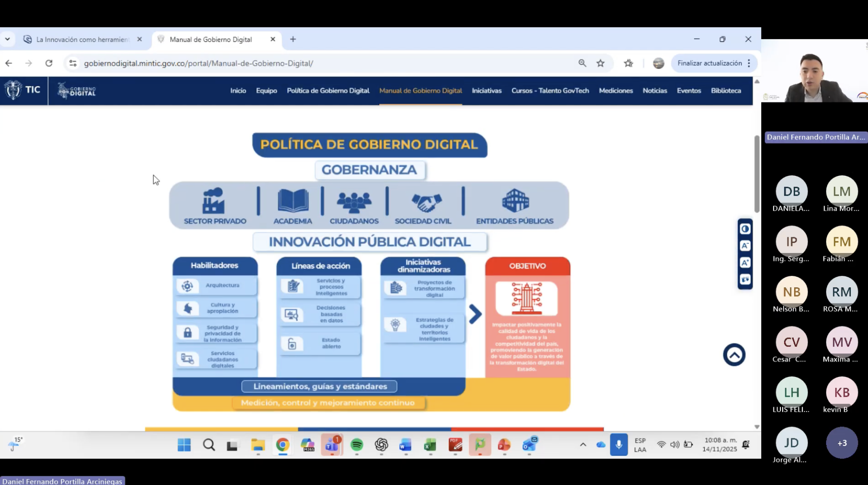
Task: Expand the +3 additional participants bubble
Action: pos(842,443)
